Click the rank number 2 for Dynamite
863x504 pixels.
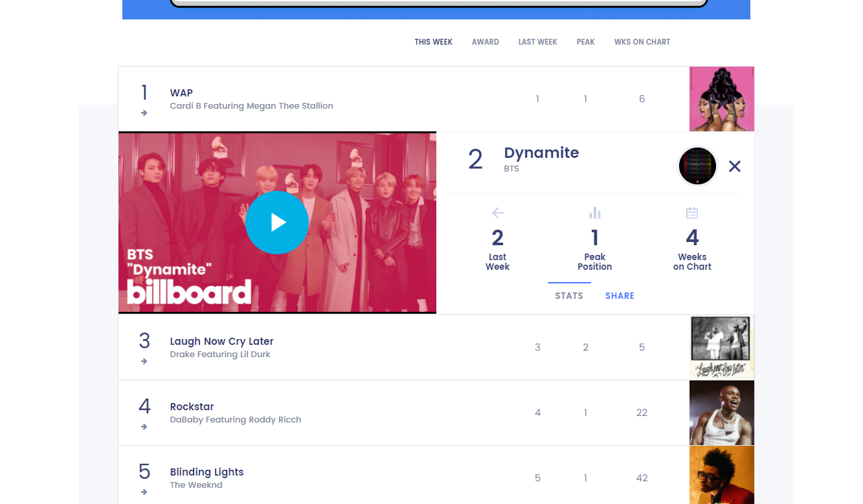coord(475,159)
